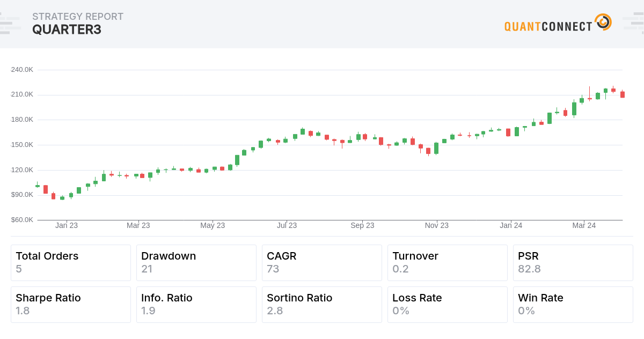Click the QUANTCONNECT brand text
The height and width of the screenshot is (339, 644).
(548, 26)
